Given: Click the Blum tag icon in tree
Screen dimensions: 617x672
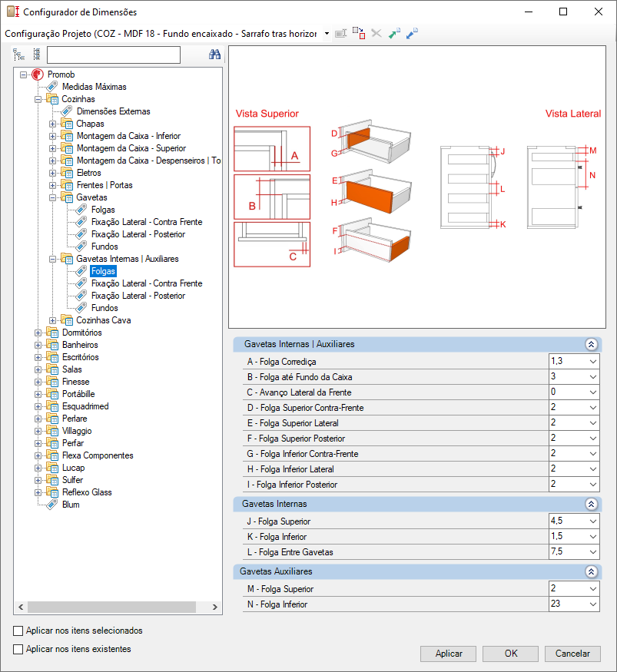Looking at the screenshot, I should [52, 505].
